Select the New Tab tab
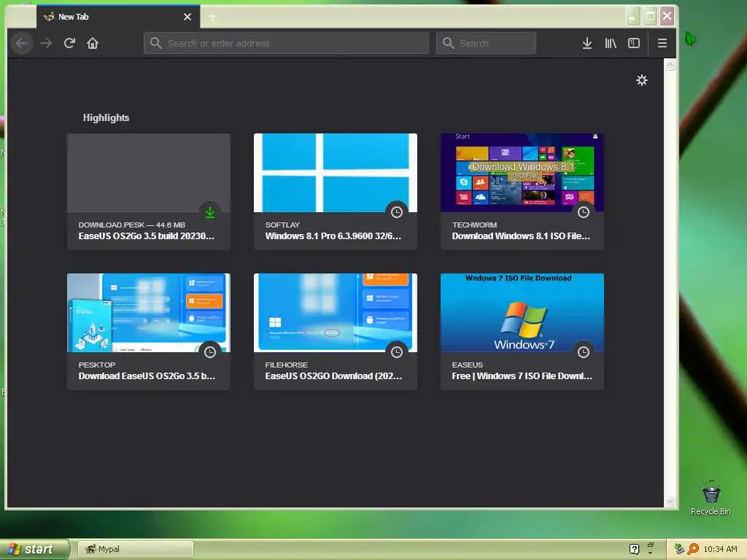747x560 pixels. (118, 17)
